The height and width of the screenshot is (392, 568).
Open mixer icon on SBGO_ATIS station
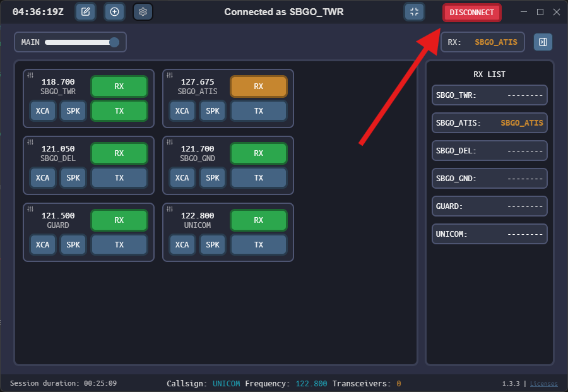tap(170, 75)
